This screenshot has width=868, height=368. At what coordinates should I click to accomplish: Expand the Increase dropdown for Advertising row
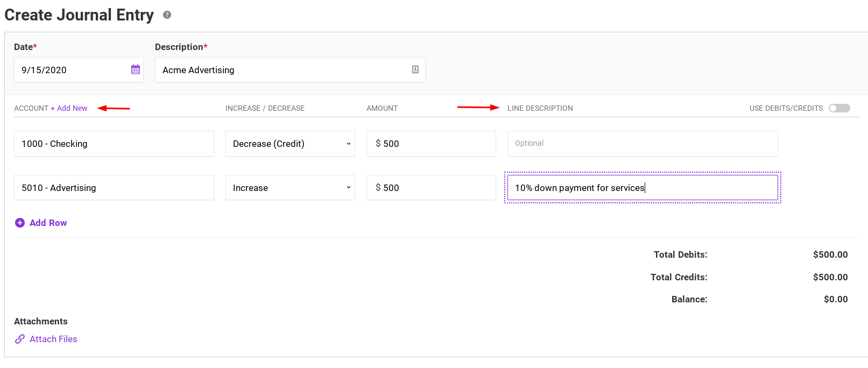(290, 188)
